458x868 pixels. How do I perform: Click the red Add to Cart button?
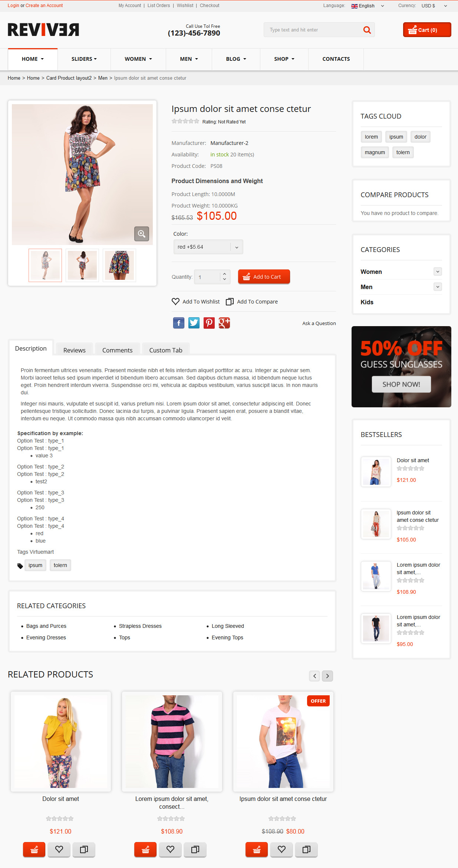[x=264, y=276]
